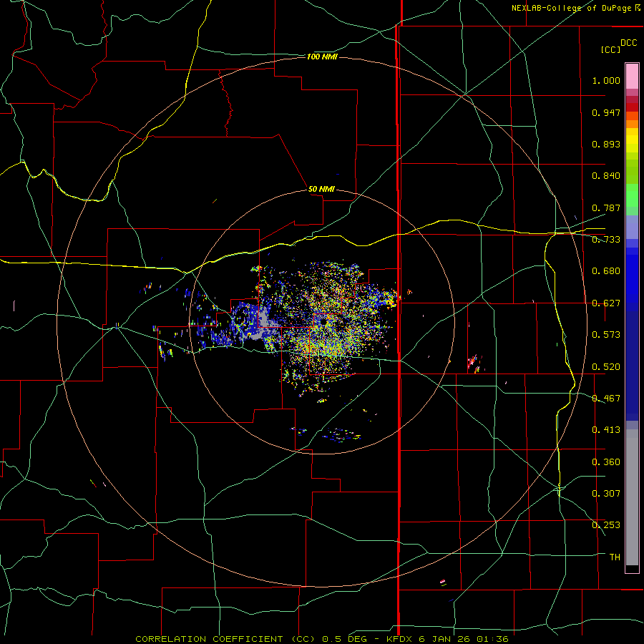This screenshot has height=644, width=644.
Task: Click the 1.000 color scale value
Action: [x=606, y=80]
